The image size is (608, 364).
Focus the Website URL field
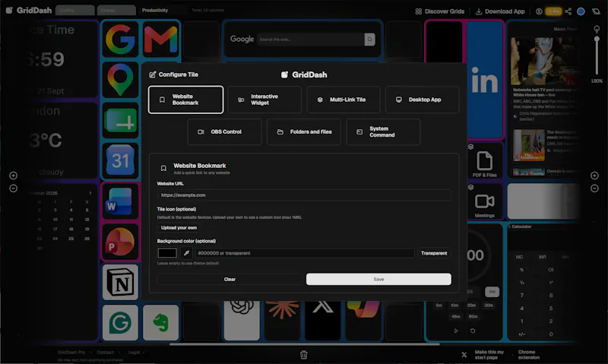304,195
